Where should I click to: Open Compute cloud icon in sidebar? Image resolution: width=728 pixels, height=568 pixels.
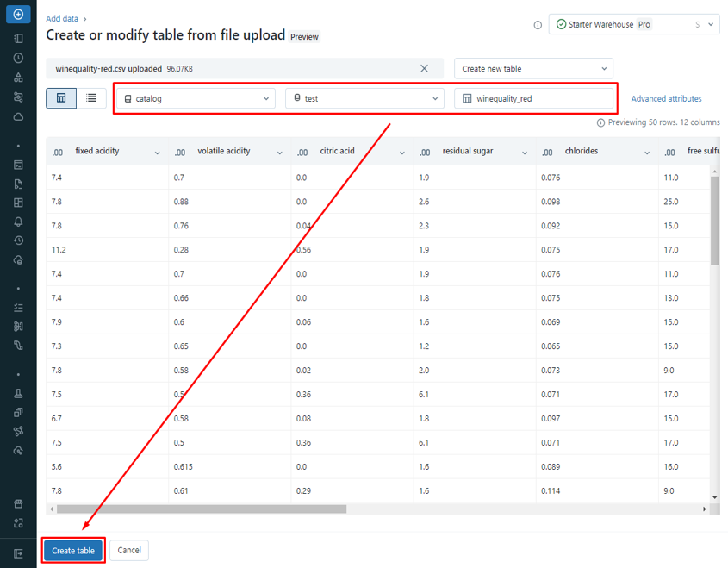coord(18,116)
